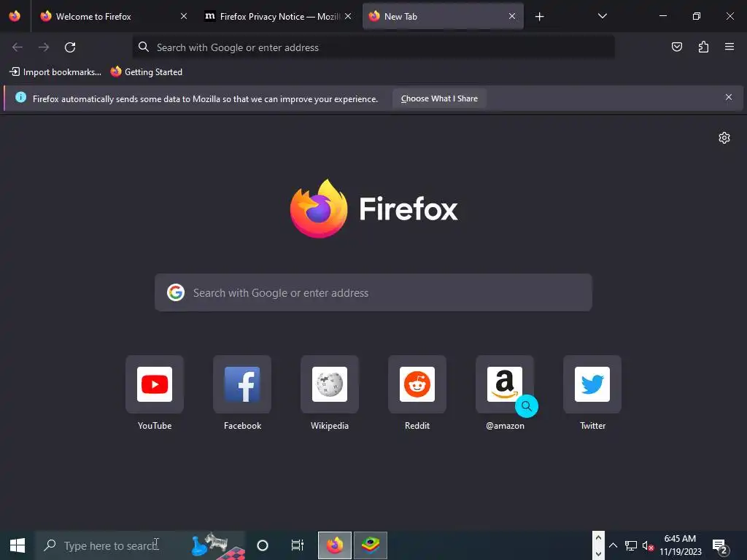
Task: Open the Windows Start menu
Action: point(18,545)
